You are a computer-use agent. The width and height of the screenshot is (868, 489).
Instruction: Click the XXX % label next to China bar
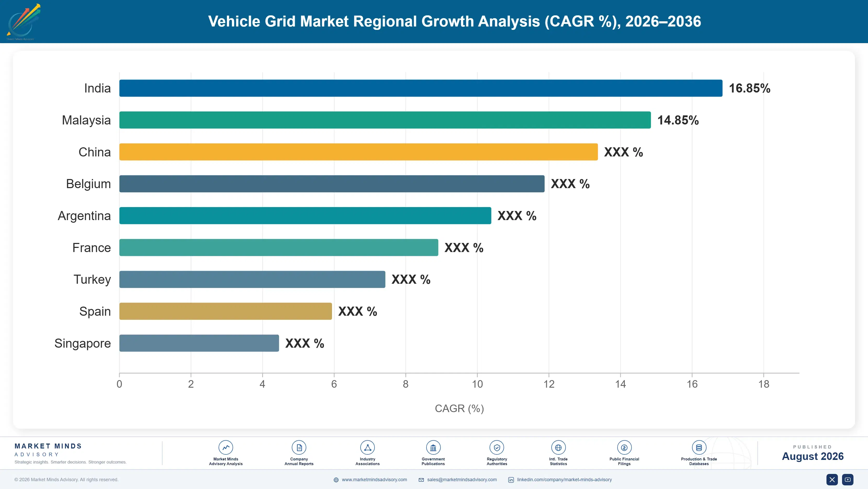pyautogui.click(x=623, y=152)
